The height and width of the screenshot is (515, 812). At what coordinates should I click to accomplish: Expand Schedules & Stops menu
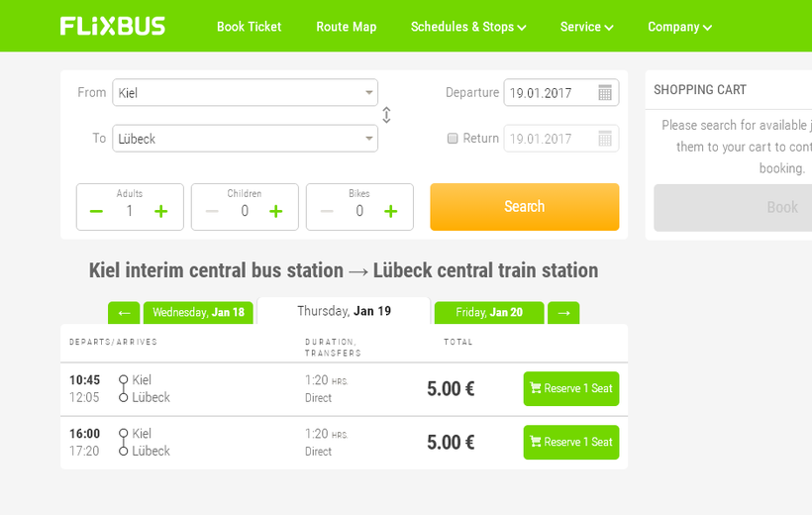(468, 27)
